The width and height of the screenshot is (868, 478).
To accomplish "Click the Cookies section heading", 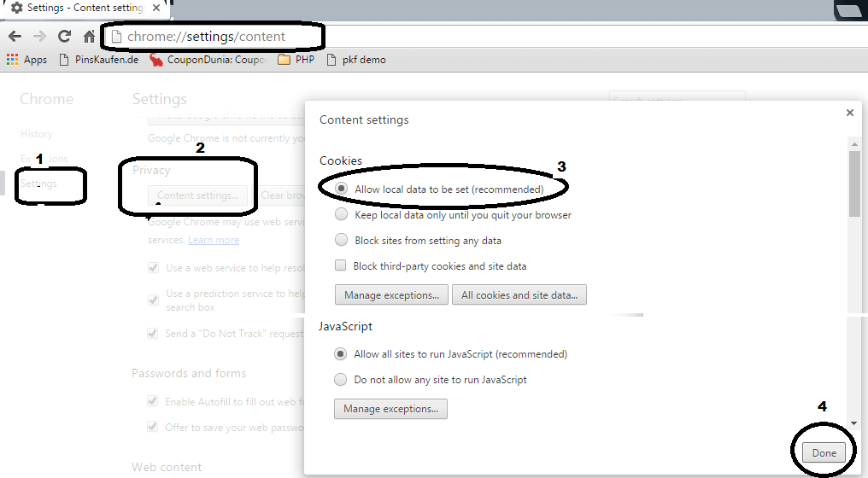I will click(340, 160).
